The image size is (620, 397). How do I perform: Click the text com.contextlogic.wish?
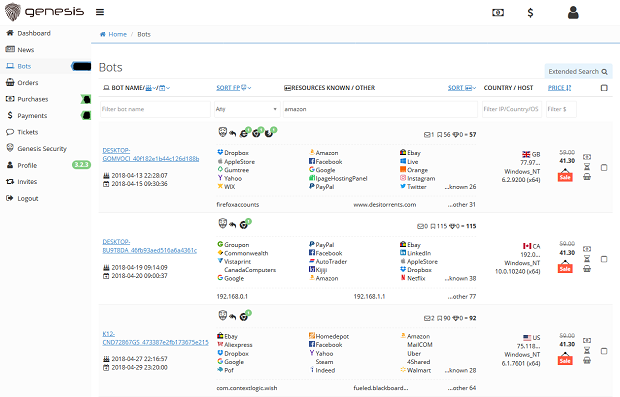tap(247, 388)
